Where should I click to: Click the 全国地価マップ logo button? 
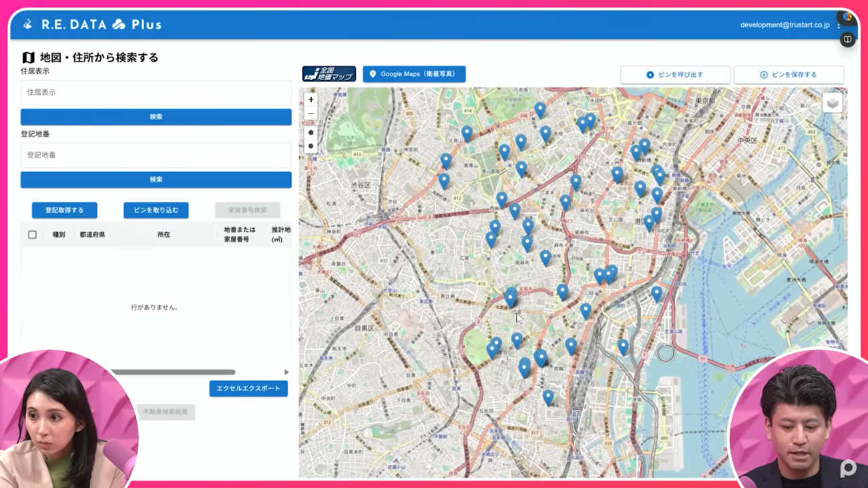[329, 74]
